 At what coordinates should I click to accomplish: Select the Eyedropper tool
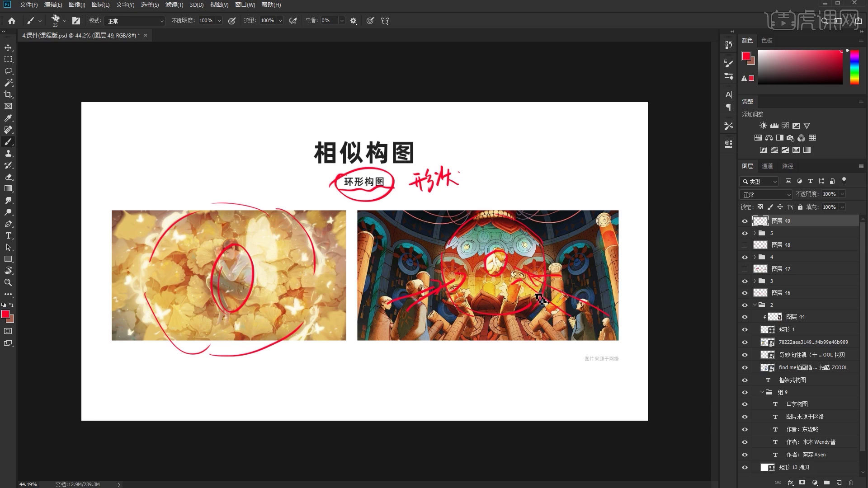pos(8,118)
